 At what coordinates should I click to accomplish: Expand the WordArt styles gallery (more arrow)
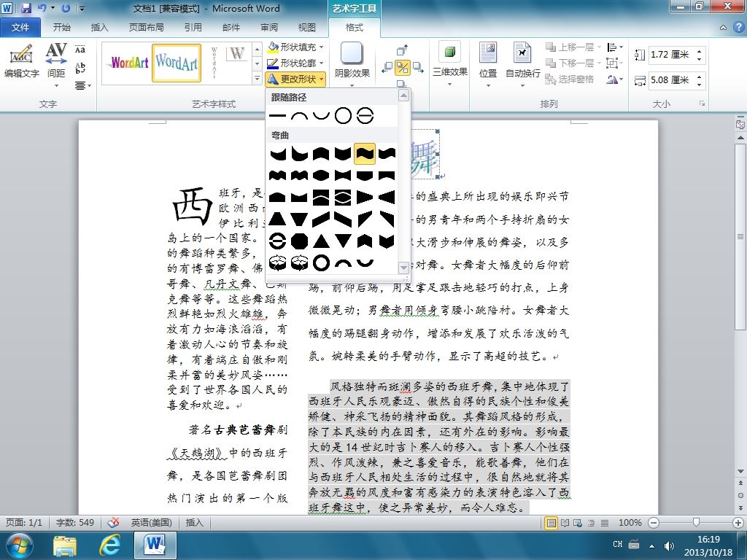tap(257, 79)
